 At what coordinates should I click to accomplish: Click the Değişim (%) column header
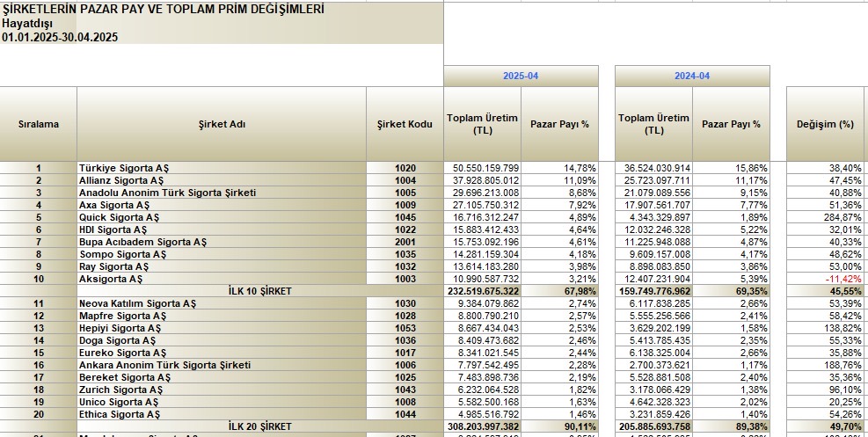825,124
